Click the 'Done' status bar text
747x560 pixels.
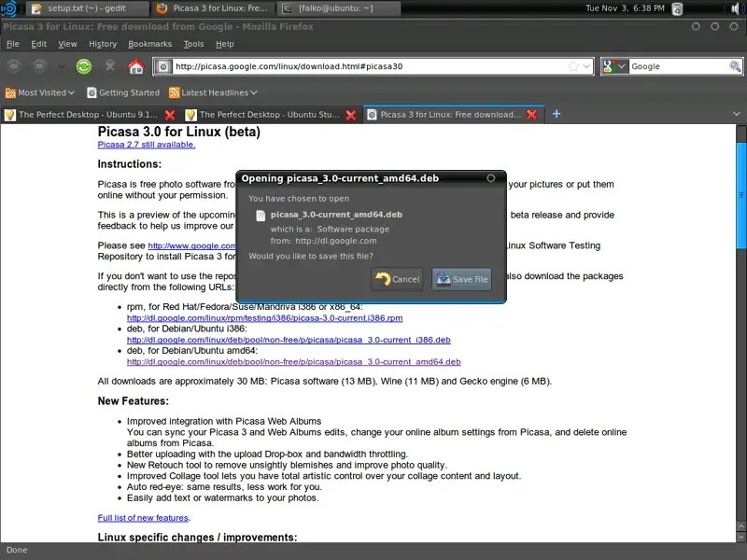pyautogui.click(x=17, y=550)
